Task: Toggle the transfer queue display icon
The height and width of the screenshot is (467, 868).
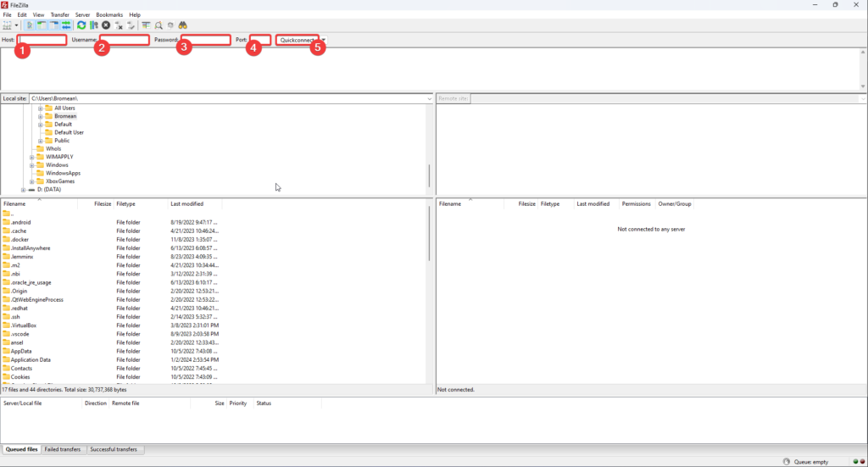Action: [x=66, y=25]
